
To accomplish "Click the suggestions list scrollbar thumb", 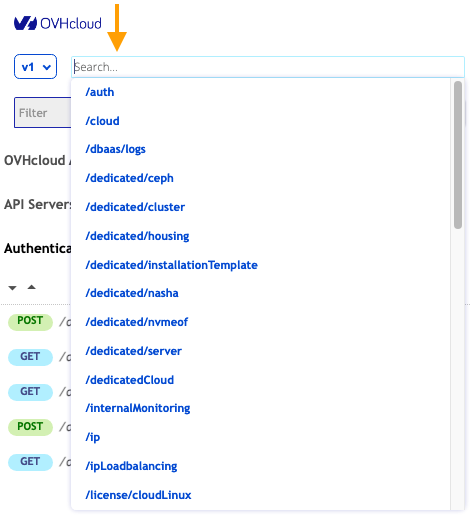I will pos(458,155).
